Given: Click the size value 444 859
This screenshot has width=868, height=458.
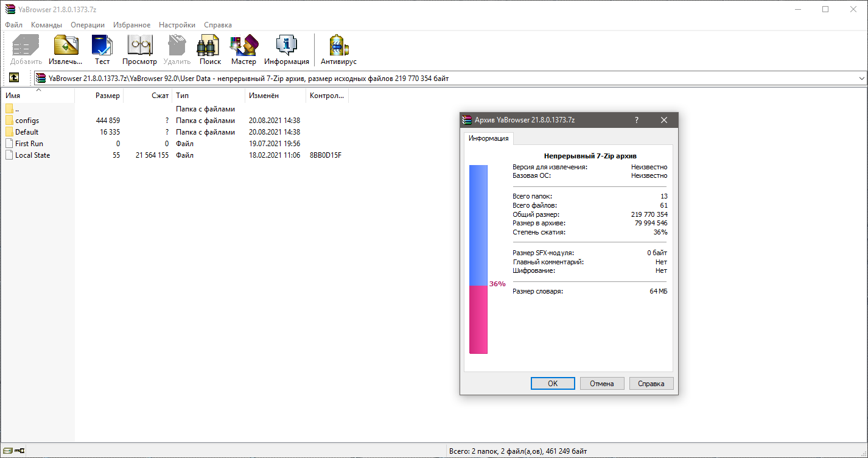Looking at the screenshot, I should point(108,121).
